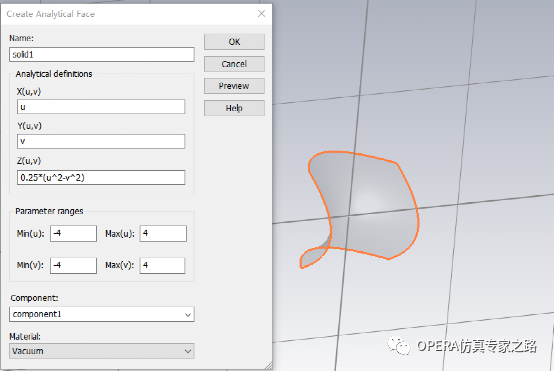Screen dimensions: 554x371
Task: Edit the Z(u,v) formula field
Action: [x=101, y=177]
